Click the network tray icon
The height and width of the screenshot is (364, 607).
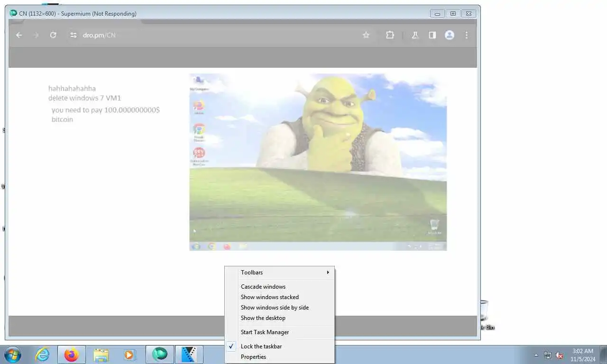click(x=548, y=355)
